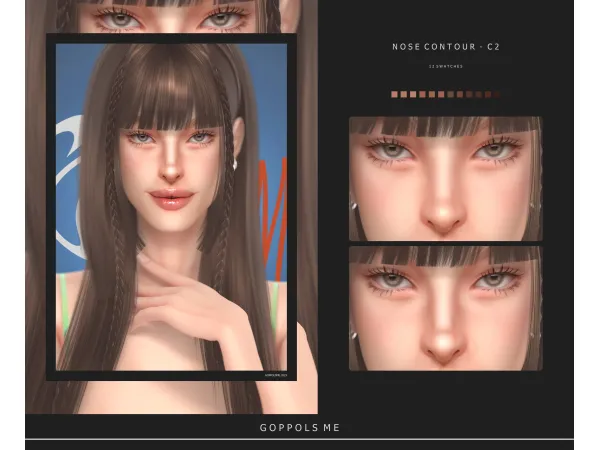Click the small "12 SWATCHES" caption
600x450 pixels.
click(446, 66)
